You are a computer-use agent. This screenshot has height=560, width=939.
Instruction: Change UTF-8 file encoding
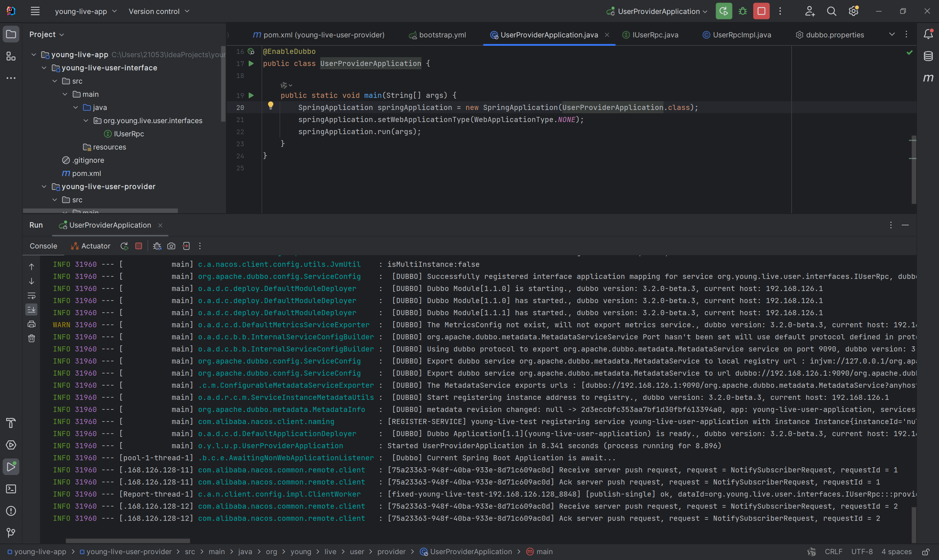tap(862, 552)
